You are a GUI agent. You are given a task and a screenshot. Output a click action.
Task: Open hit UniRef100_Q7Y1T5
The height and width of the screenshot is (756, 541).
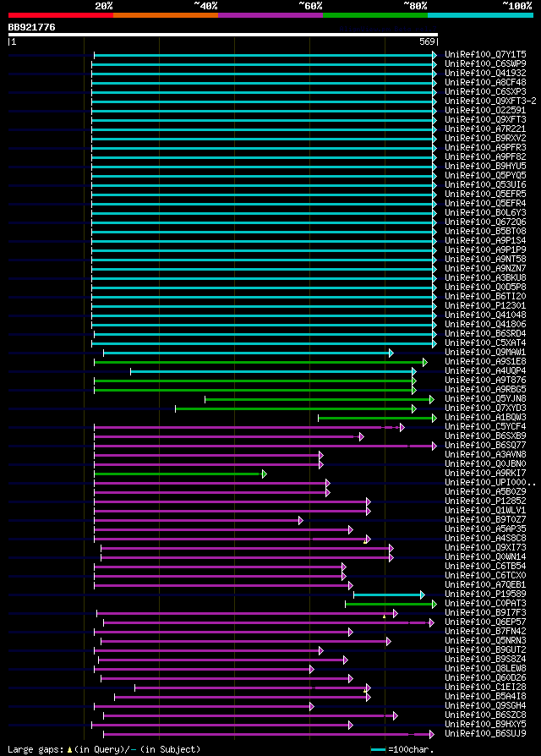coord(485,54)
